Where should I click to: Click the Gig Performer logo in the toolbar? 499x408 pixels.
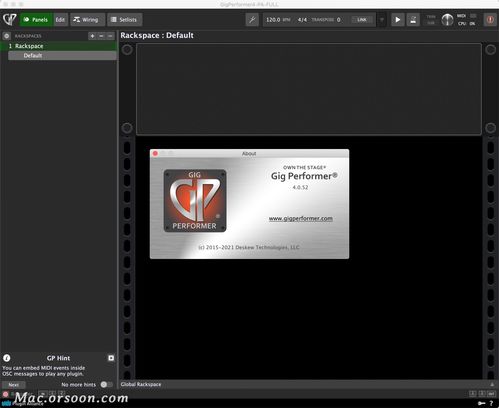tap(9, 19)
